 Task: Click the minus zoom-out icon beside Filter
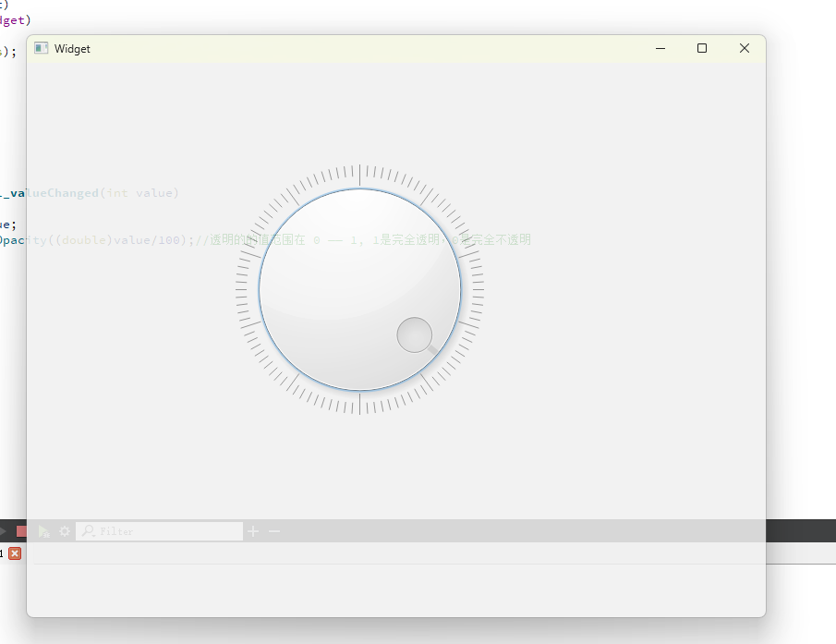pos(274,531)
